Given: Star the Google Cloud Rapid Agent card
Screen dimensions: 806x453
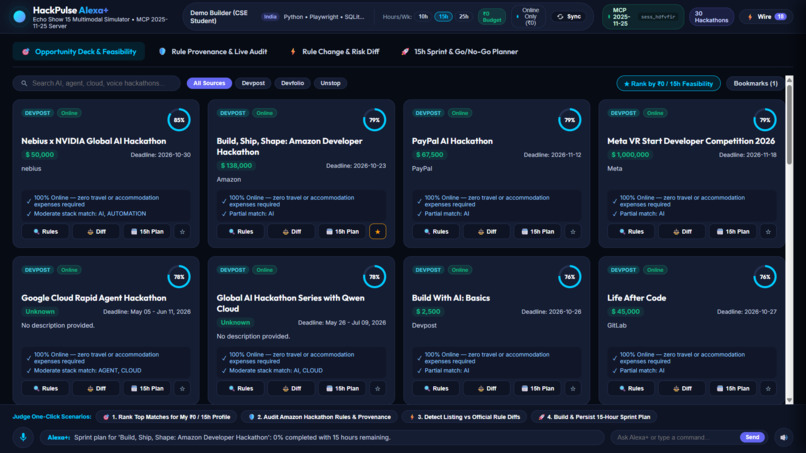Looking at the screenshot, I should [182, 388].
